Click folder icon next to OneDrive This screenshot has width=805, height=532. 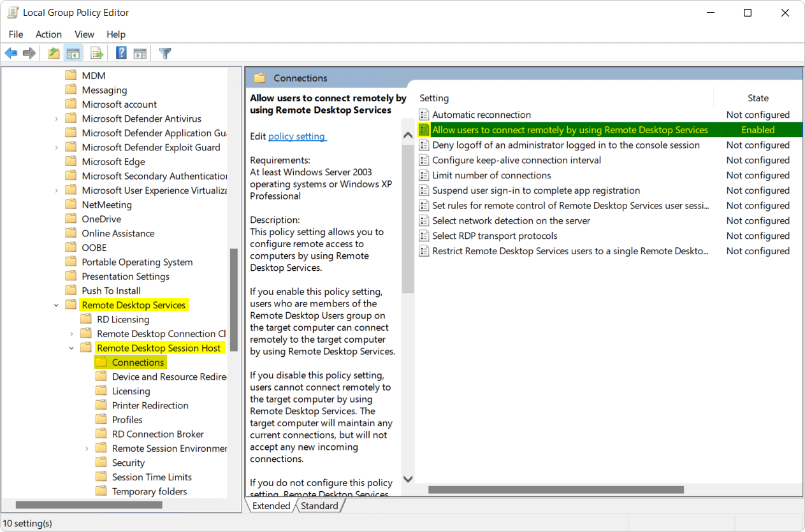[71, 219]
